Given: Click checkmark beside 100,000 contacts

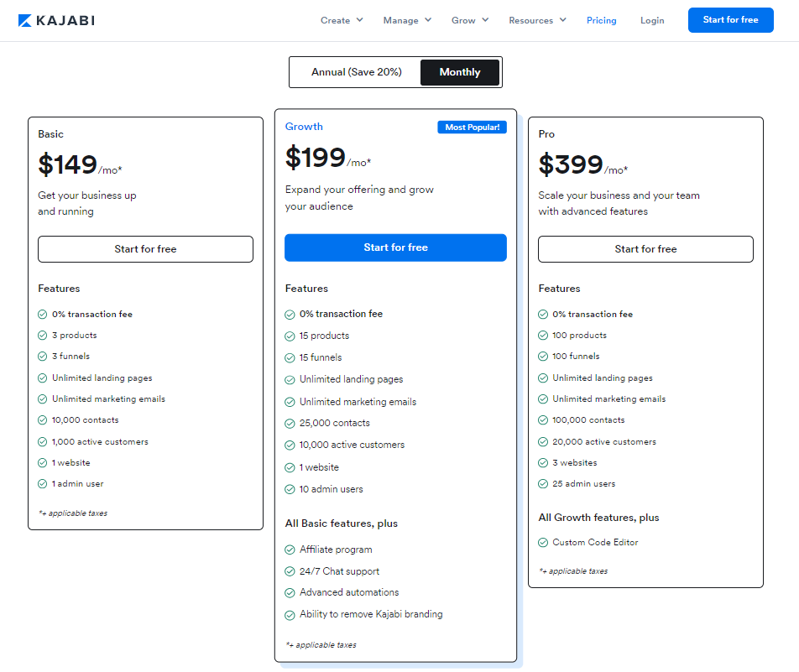Looking at the screenshot, I should 543,419.
